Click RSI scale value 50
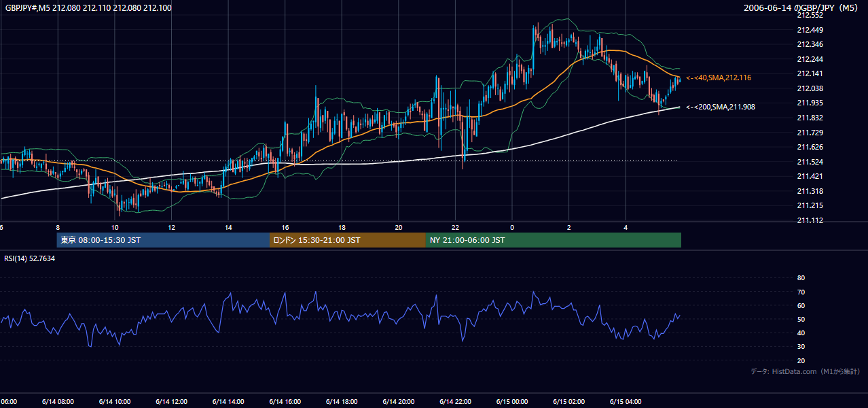Screen dimensions: 868x408 [801, 319]
